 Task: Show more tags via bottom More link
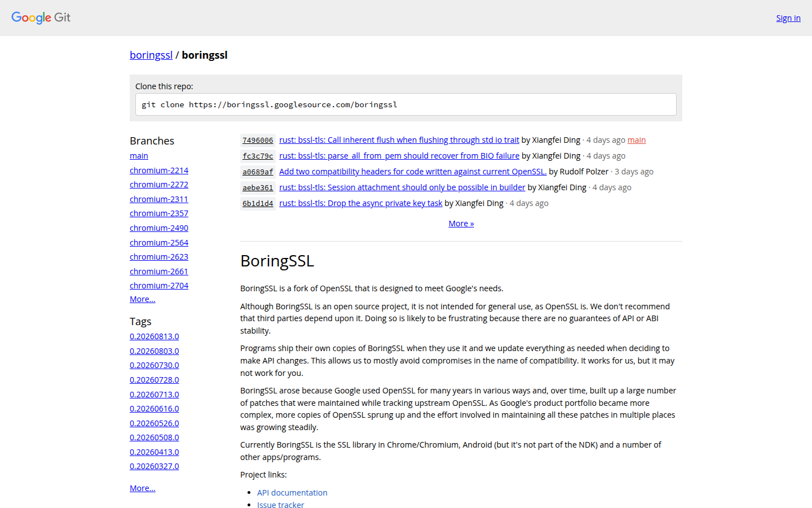143,488
